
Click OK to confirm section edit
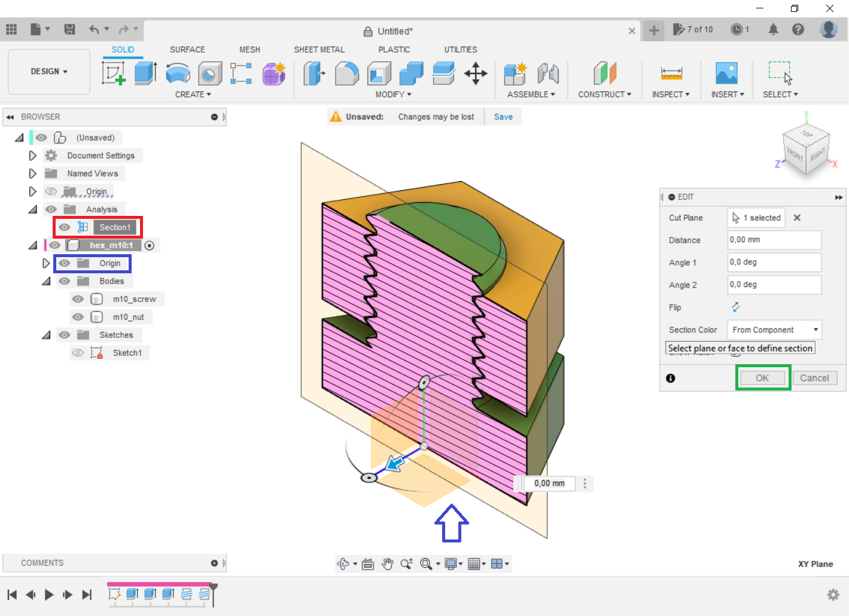pos(762,378)
